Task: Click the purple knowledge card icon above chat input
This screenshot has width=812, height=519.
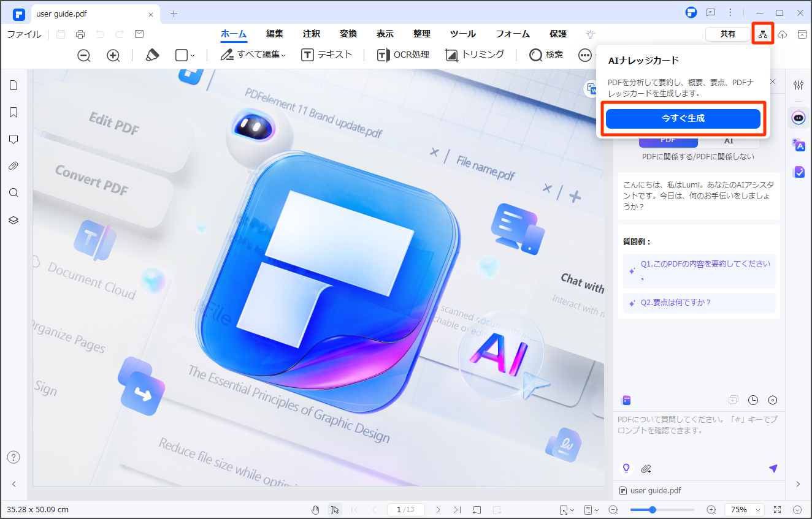Action: (x=626, y=400)
